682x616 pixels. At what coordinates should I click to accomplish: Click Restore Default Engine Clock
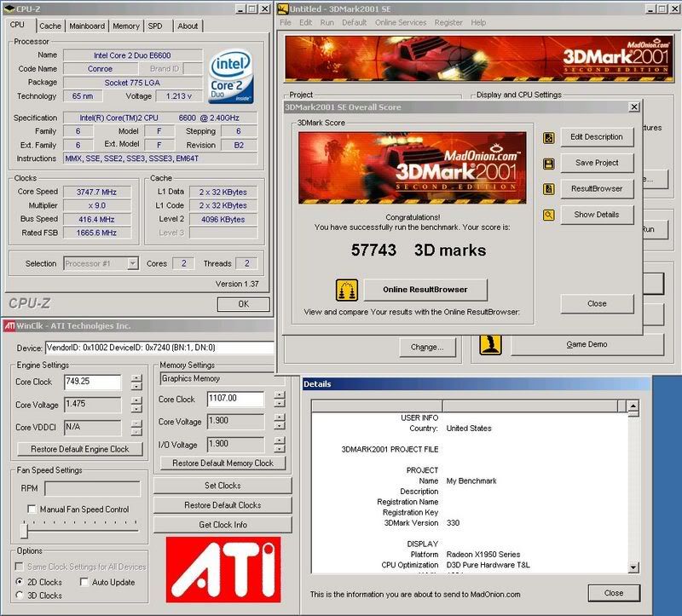point(80,449)
